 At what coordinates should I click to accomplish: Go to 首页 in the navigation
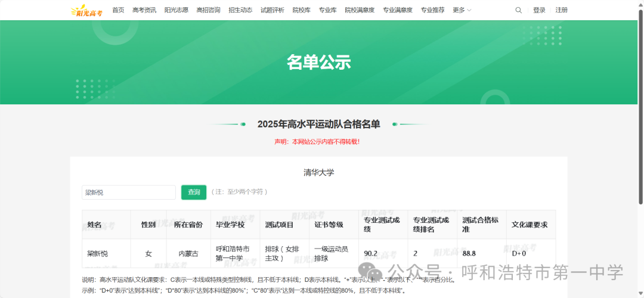[x=118, y=10]
